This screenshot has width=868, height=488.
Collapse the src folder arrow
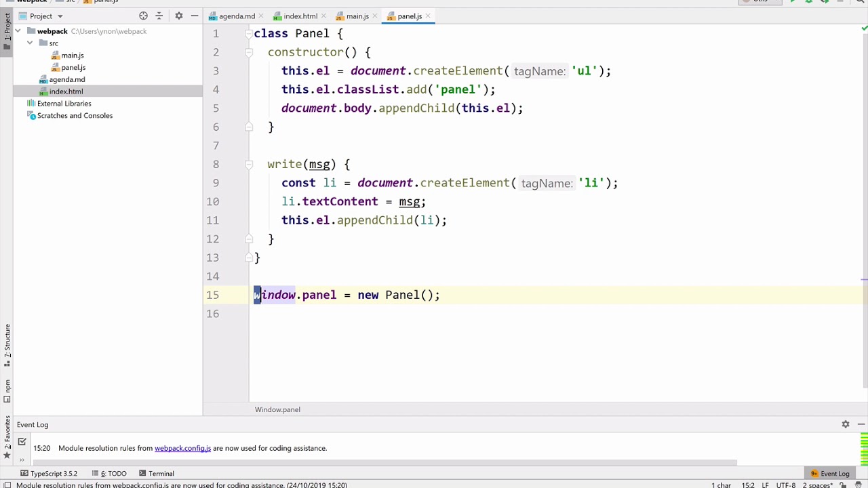pyautogui.click(x=30, y=43)
